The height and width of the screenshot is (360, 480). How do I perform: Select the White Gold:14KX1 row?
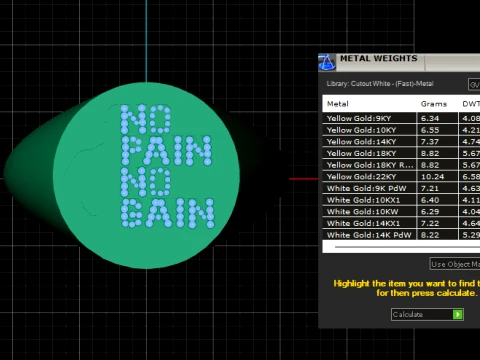click(401, 223)
